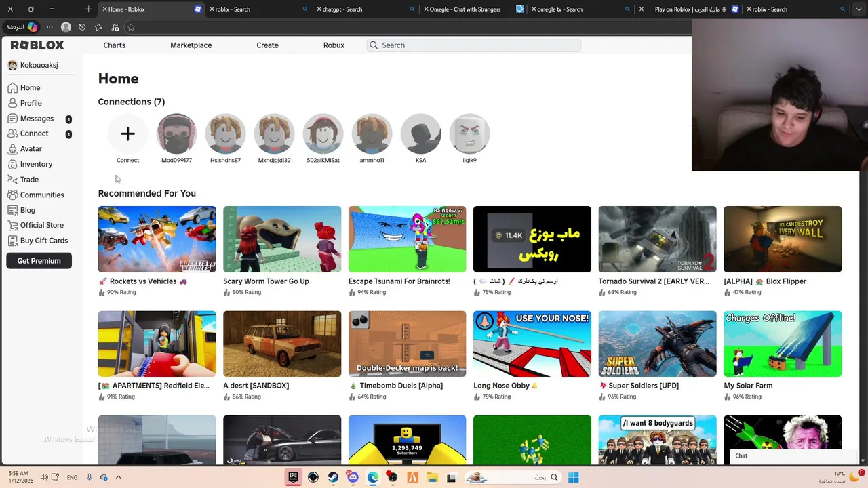The width and height of the screenshot is (868, 488).
Task: Open connection Mxndjdjdj32's avatar
Action: (x=274, y=134)
